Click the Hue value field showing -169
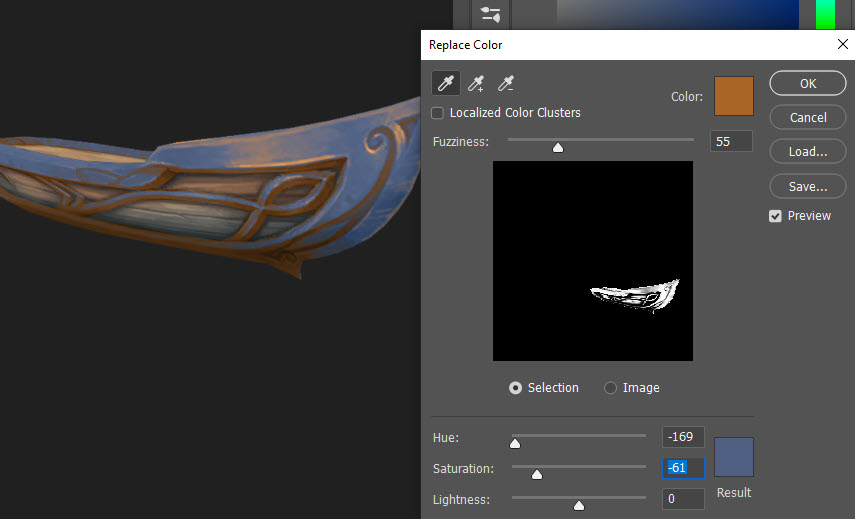This screenshot has width=855, height=519. 683,437
